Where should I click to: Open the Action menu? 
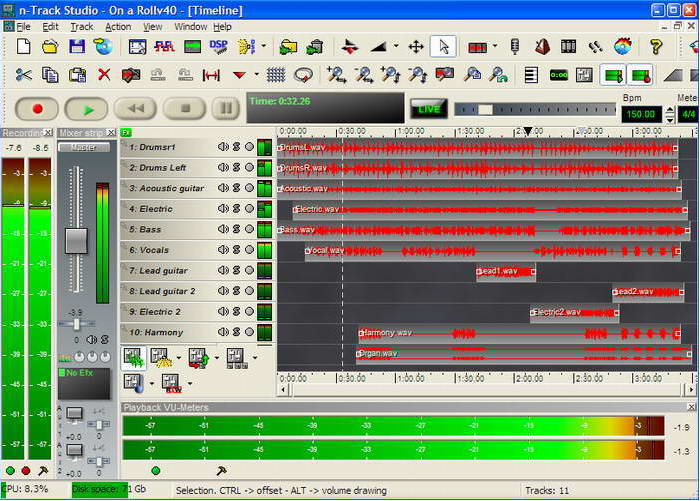[118, 27]
